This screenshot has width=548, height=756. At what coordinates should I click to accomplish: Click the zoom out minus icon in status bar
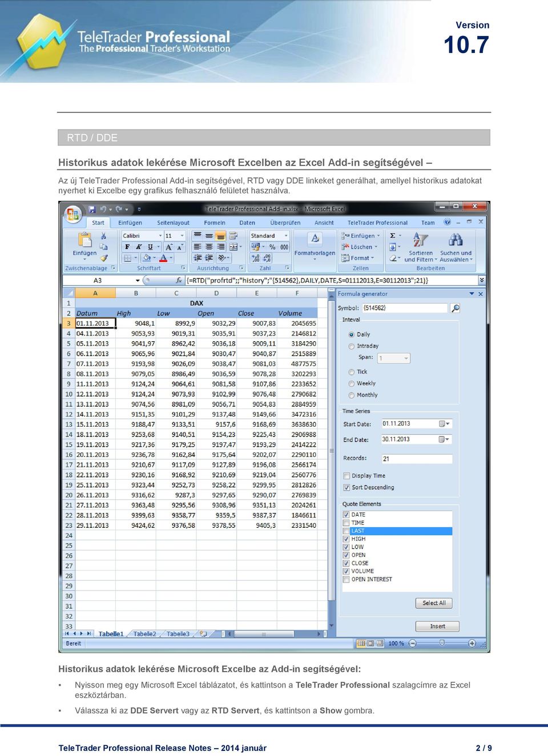(413, 643)
